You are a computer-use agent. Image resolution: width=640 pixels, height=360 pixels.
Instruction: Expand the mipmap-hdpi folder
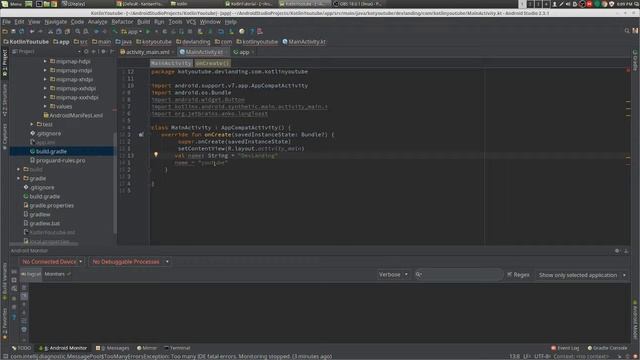pyautogui.click(x=45, y=61)
